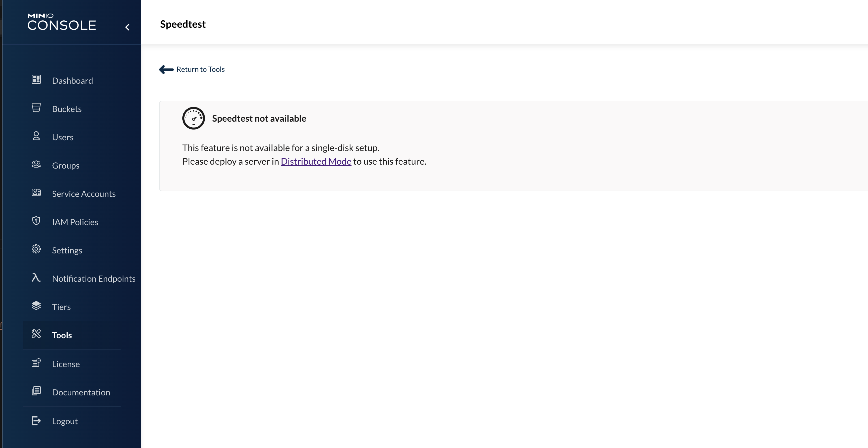Click the Return to Tools link
This screenshot has width=868, height=448.
tap(200, 69)
